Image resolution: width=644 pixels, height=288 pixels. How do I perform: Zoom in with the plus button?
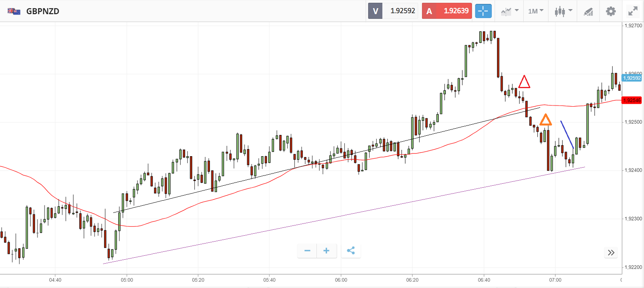pos(326,251)
